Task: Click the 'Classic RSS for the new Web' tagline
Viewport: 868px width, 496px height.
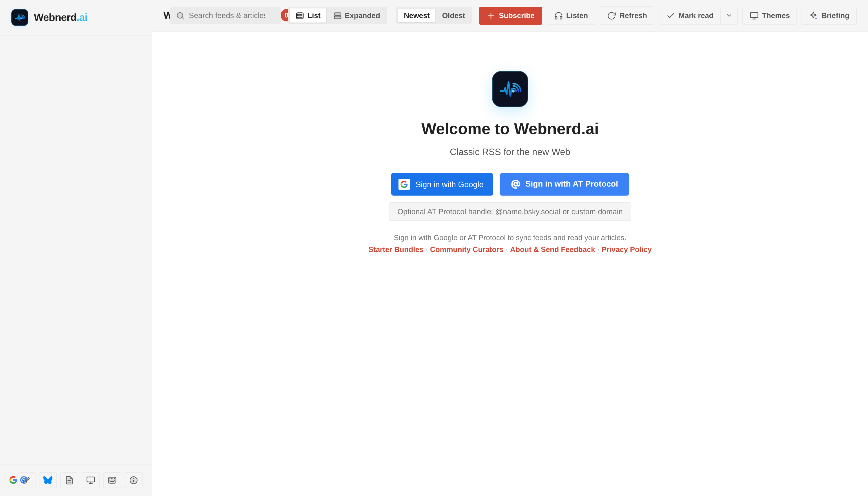Action: (x=510, y=152)
